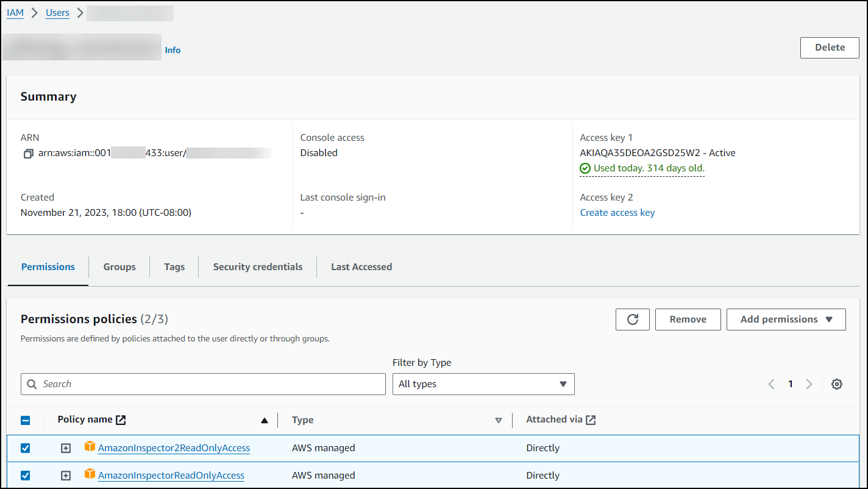This screenshot has height=489, width=868.
Task: Open table preferences gear icon
Action: coord(837,384)
